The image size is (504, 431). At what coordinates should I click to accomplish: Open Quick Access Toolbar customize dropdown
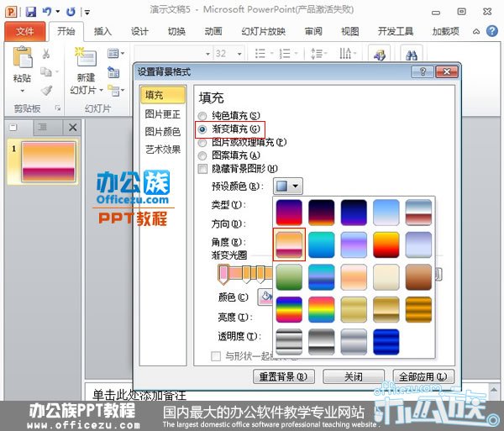(x=87, y=13)
